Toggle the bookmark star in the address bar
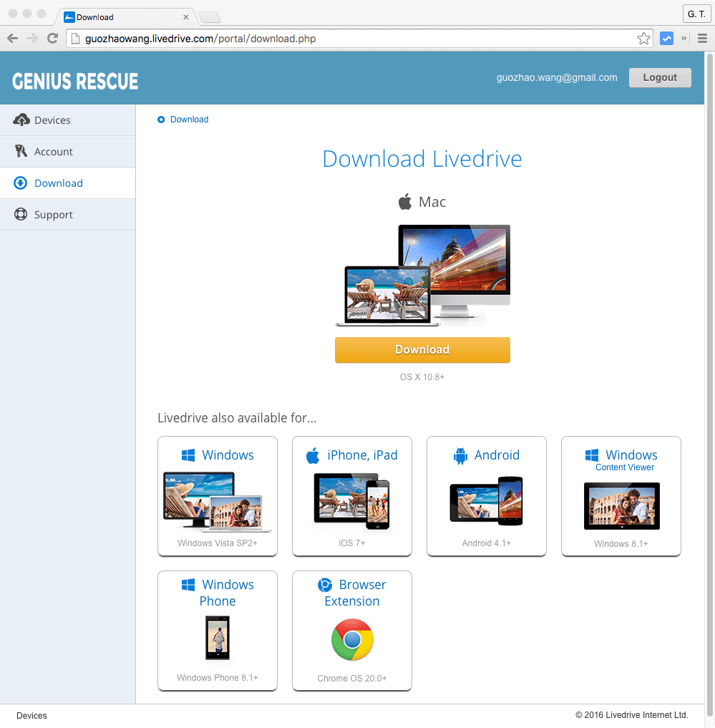The height and width of the screenshot is (728, 715). coord(643,38)
